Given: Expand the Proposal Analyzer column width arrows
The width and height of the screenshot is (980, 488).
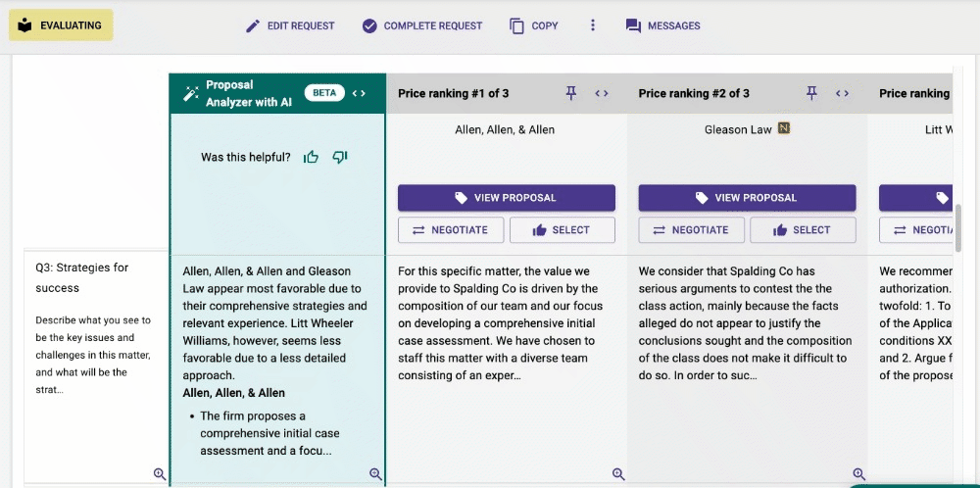Looking at the screenshot, I should pos(359,93).
